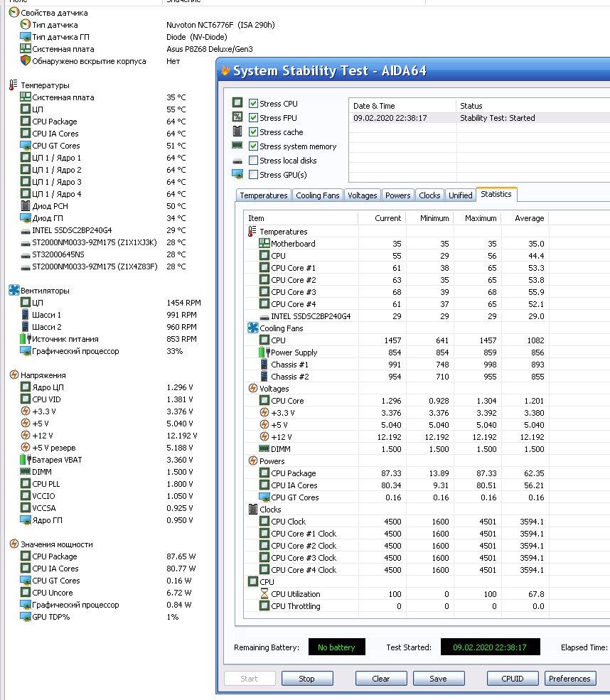
Task: Click the lightning icon next to Voltages in statistics
Action: click(x=253, y=388)
